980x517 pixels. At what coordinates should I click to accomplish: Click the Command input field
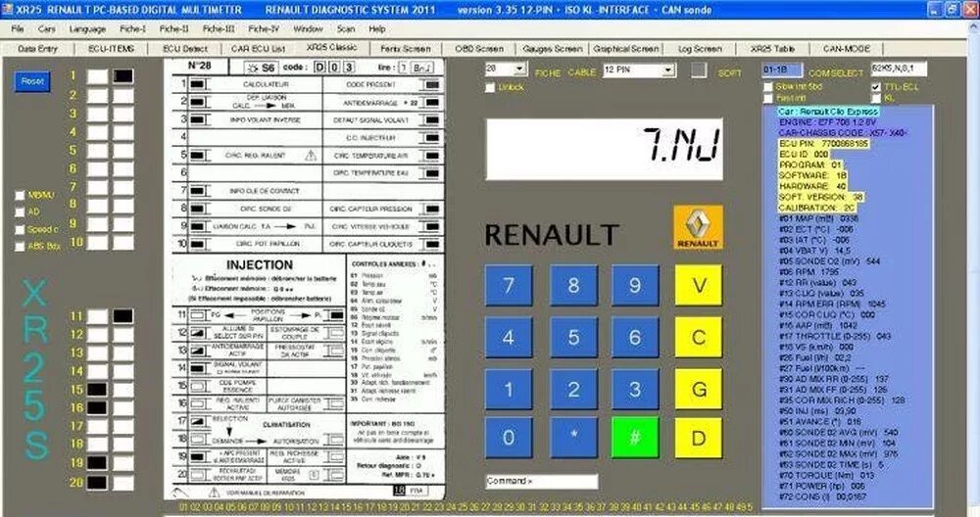coord(542,481)
